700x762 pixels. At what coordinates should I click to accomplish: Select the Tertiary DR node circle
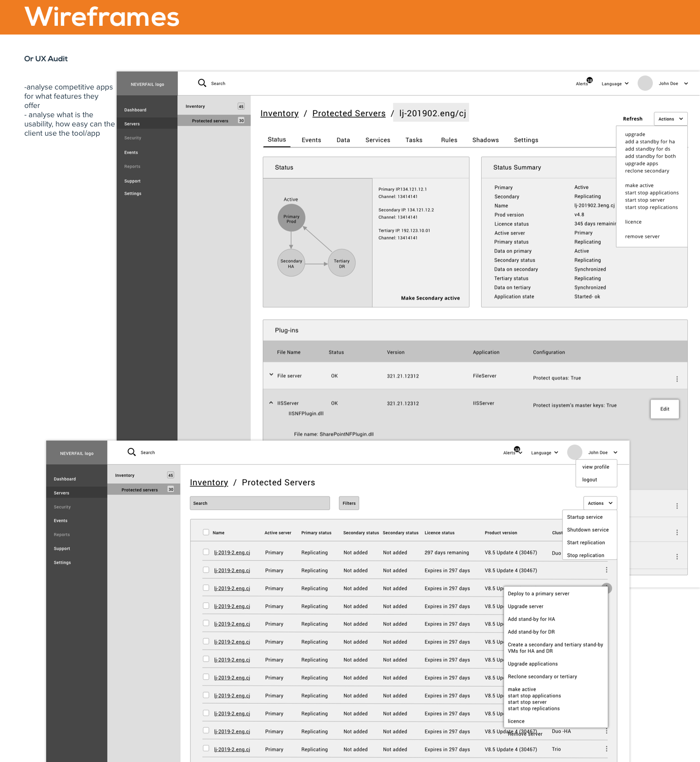[342, 263]
